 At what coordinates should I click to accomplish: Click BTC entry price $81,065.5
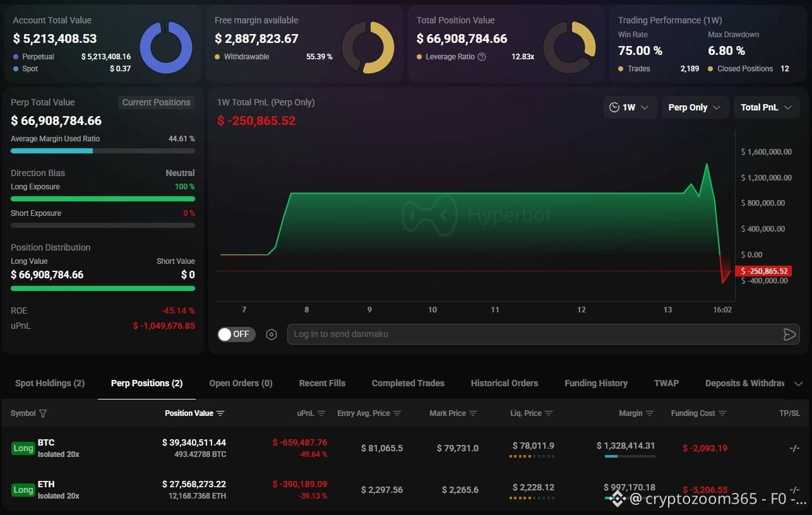coord(382,448)
